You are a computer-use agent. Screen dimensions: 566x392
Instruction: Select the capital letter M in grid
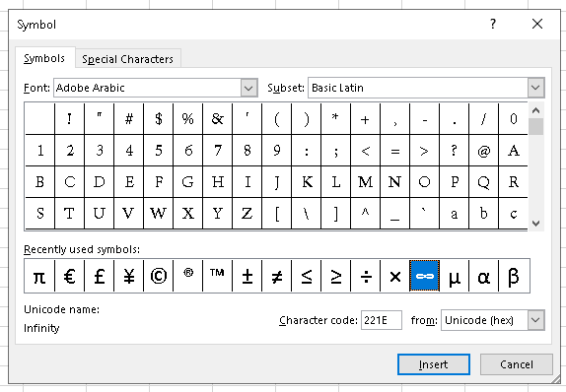coord(365,182)
